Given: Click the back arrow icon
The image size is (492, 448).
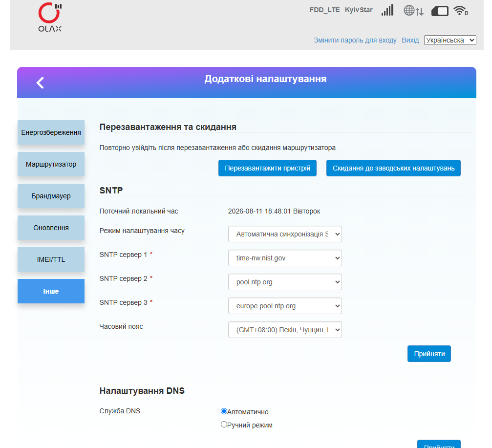Looking at the screenshot, I should [x=40, y=83].
